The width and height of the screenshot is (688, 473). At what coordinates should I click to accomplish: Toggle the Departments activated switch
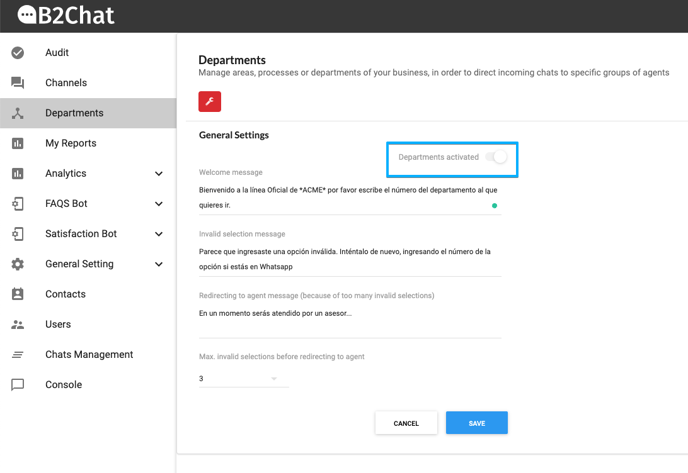[x=496, y=157]
